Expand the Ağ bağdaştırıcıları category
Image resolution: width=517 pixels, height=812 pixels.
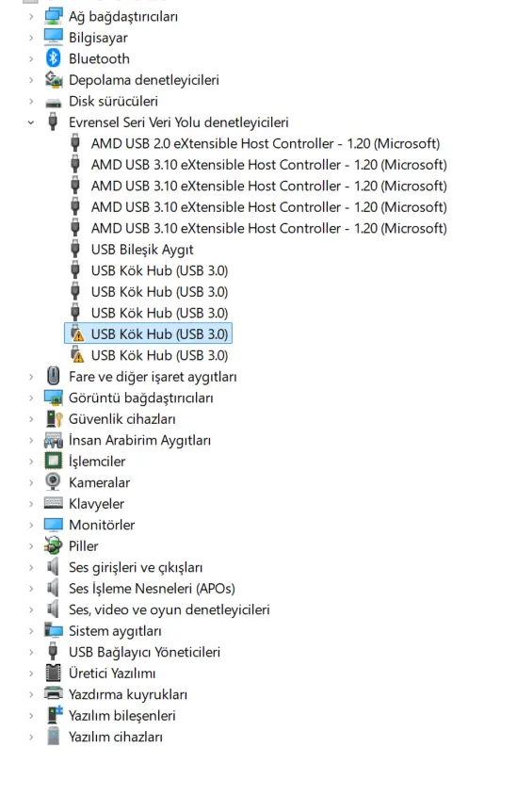click(31, 16)
